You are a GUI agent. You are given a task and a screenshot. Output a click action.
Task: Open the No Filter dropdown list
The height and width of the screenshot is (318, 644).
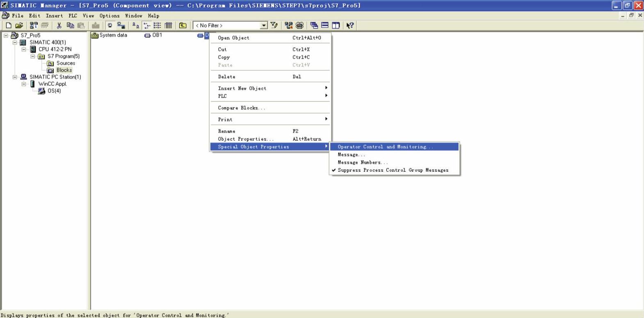264,25
